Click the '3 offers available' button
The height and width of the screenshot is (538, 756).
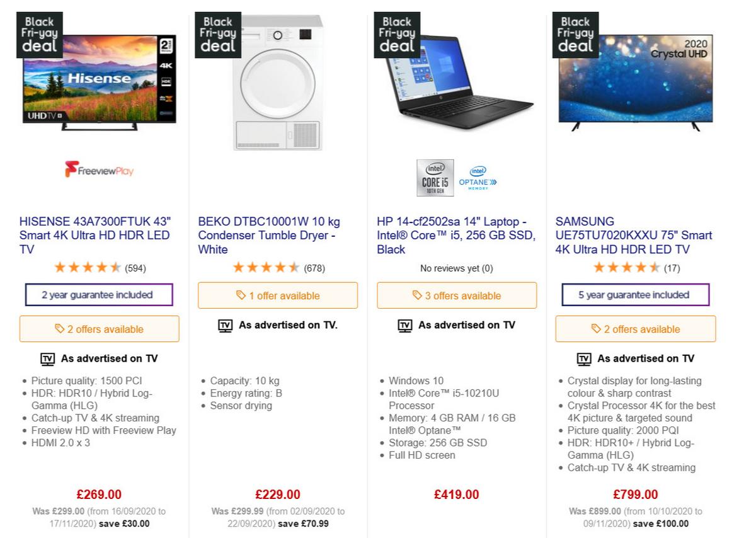click(457, 295)
